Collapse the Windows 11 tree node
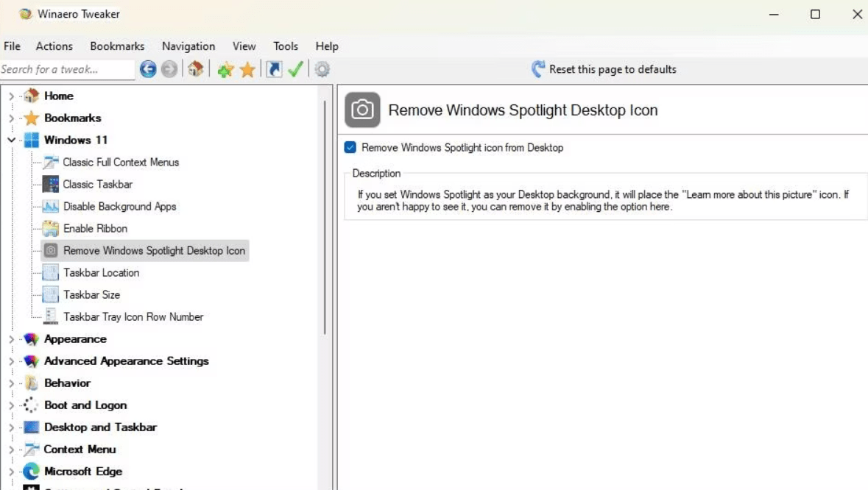 click(11, 140)
